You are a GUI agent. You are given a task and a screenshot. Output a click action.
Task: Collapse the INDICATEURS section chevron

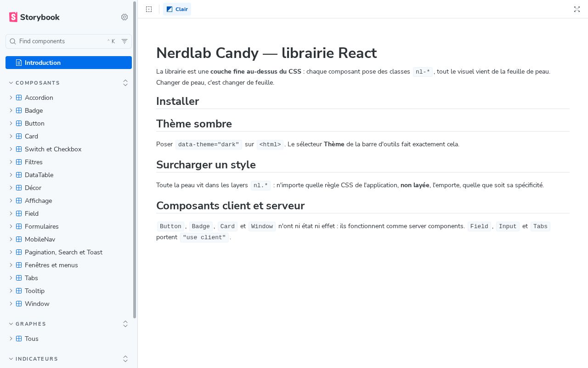coord(11,359)
